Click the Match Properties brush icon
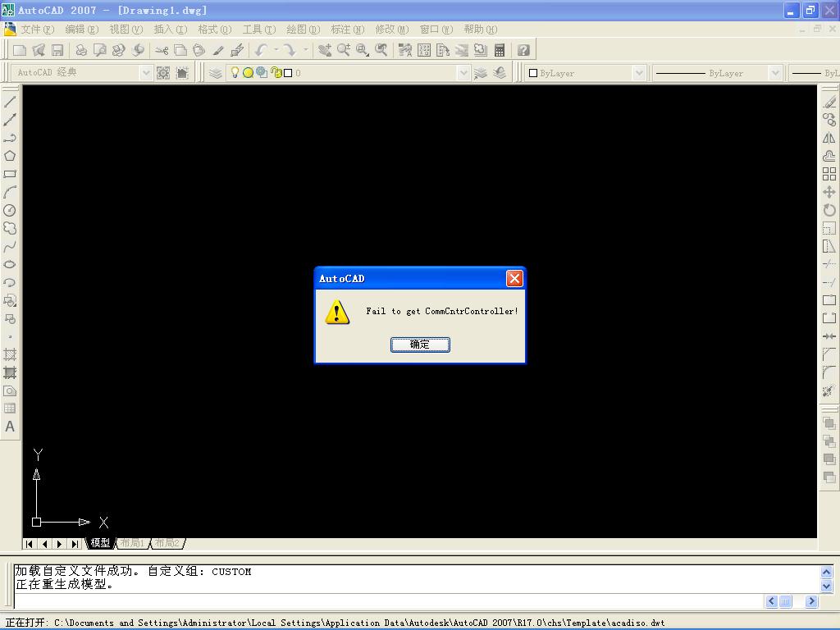This screenshot has width=840, height=630. [x=218, y=50]
